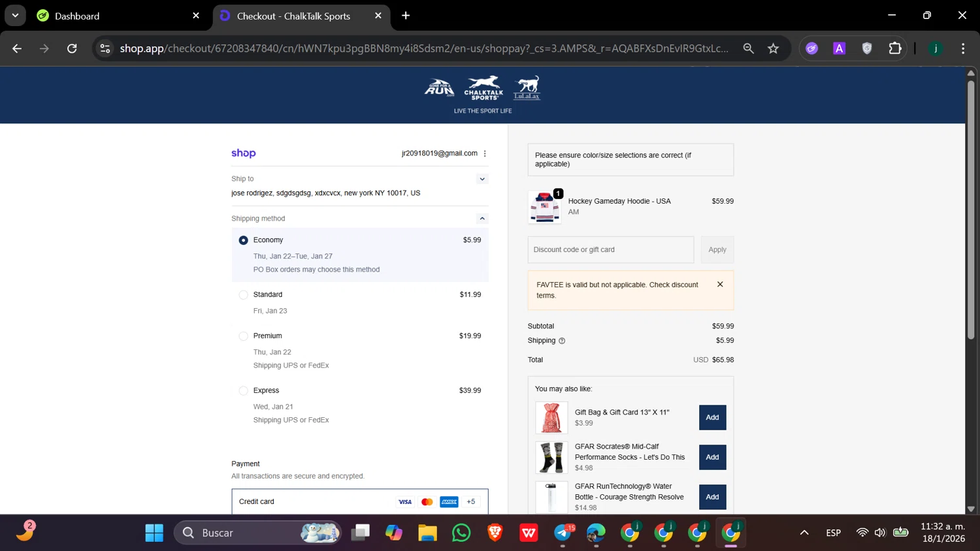The width and height of the screenshot is (980, 551).
Task: Open Hockey Gameday Hoodie thumbnail
Action: pyautogui.click(x=544, y=208)
